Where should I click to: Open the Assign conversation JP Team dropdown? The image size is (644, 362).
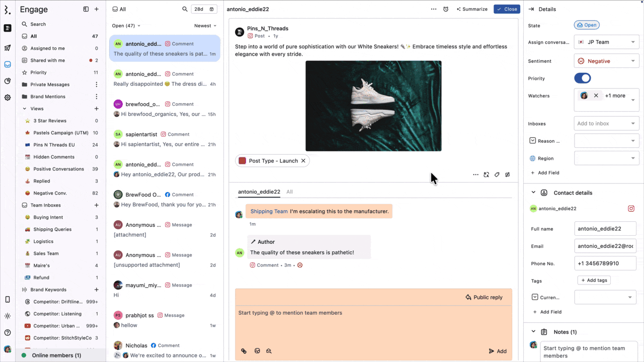pyautogui.click(x=606, y=42)
